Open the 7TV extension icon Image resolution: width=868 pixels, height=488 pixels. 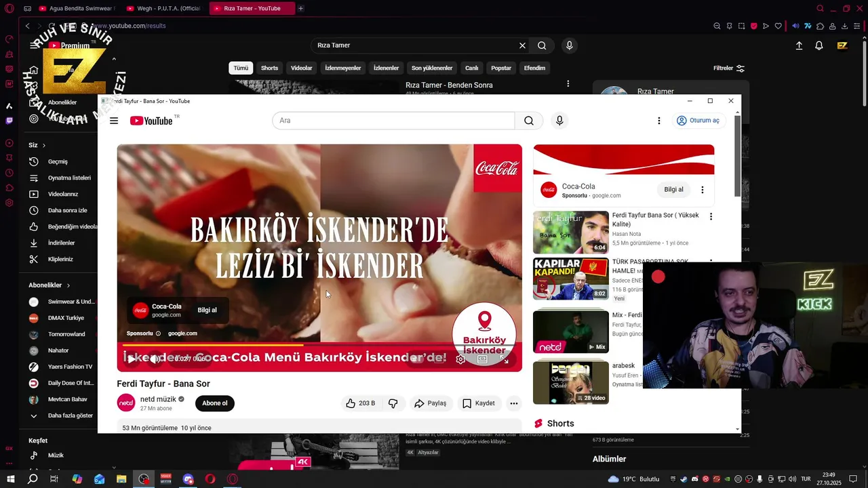808,26
